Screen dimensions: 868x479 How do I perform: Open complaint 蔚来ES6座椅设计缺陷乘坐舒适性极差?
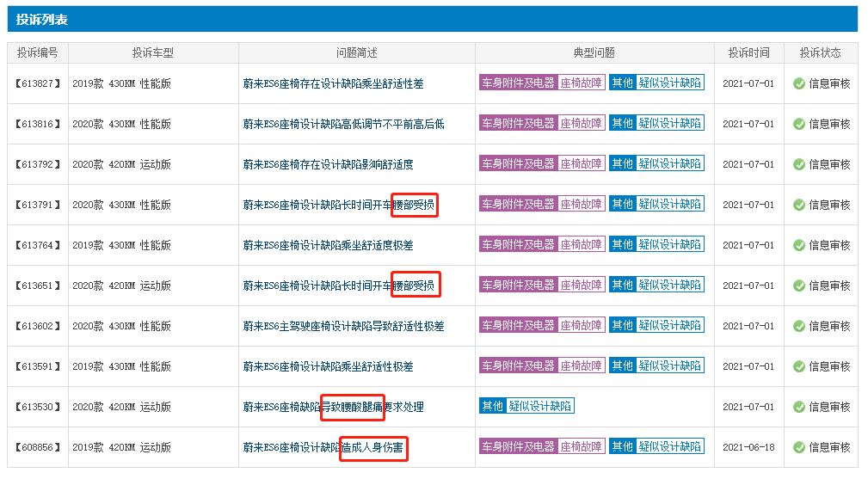click(x=329, y=366)
